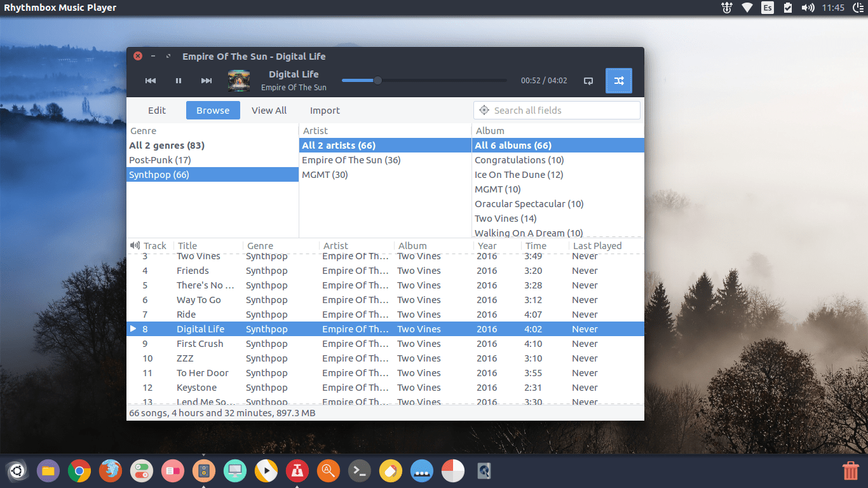
Task: Sort tracks by Last Played column
Action: coord(597,246)
